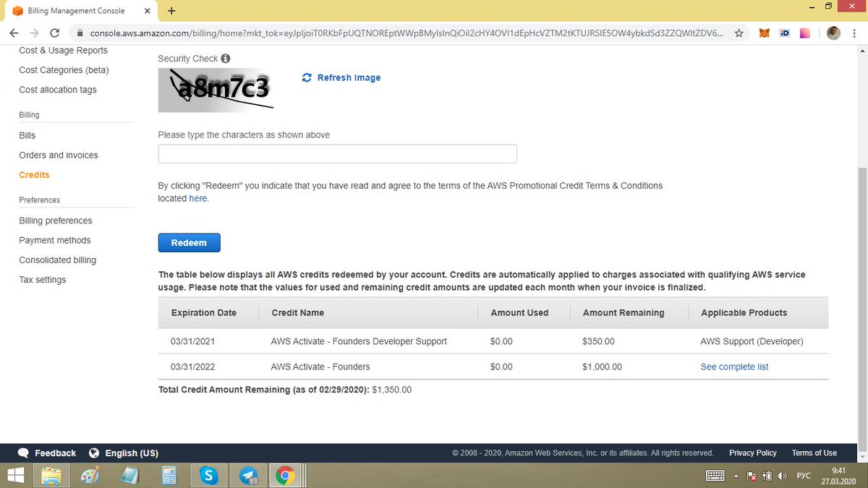Open Orders and invoices

tap(59, 155)
